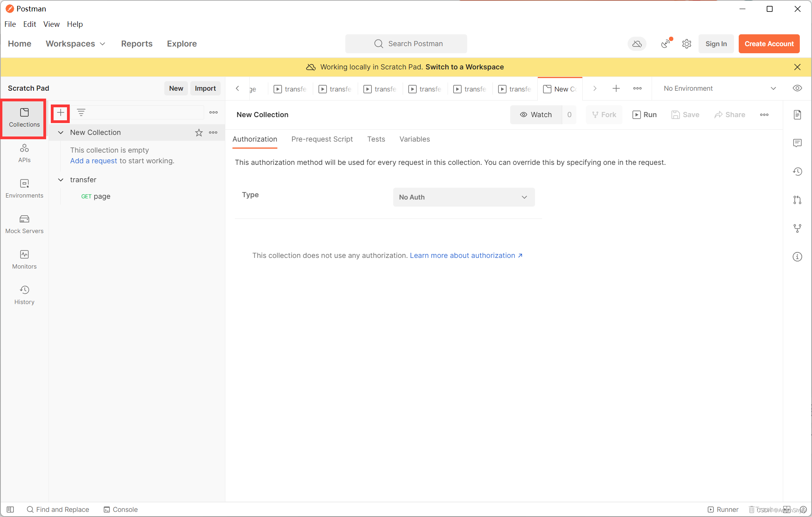Open the APIs sidebar section
Screen dimensions: 812x517
[x=24, y=153]
